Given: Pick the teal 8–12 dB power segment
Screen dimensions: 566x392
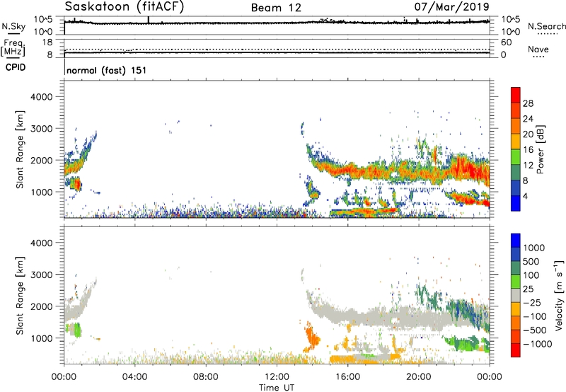Looking at the screenshot, I should click(x=516, y=173).
